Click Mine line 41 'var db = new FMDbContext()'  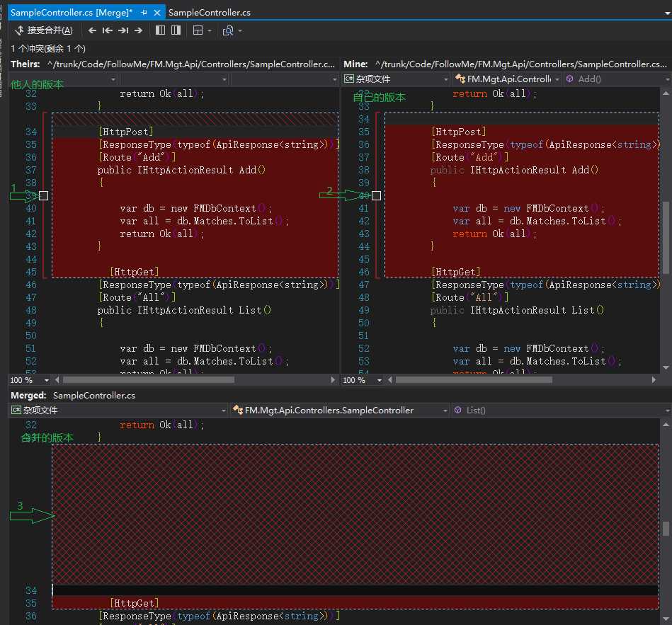point(528,208)
